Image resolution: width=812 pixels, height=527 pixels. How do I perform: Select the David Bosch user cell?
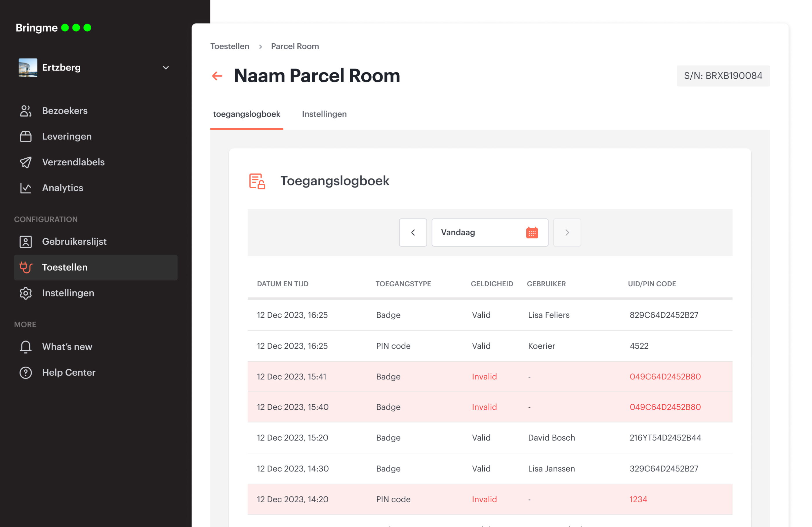551,438
